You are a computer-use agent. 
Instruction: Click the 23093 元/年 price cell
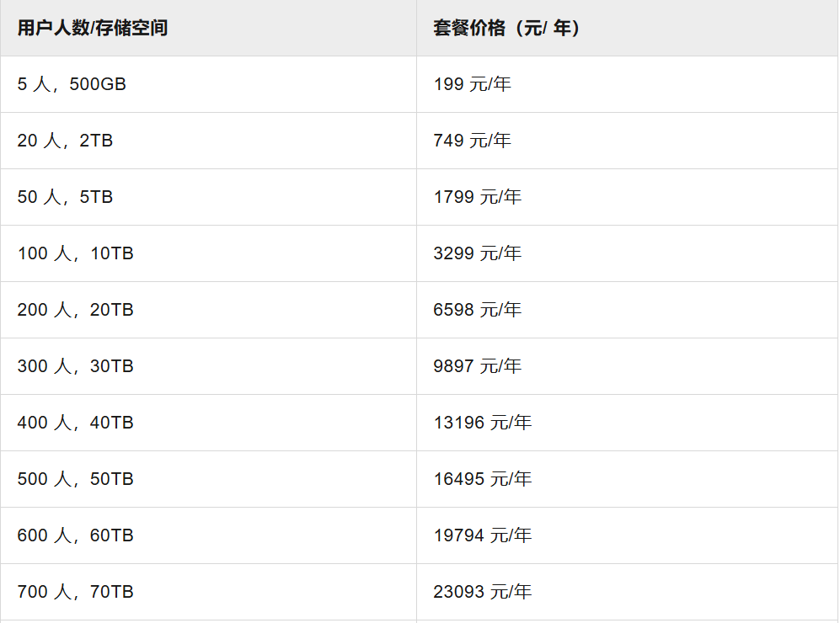pos(483,592)
